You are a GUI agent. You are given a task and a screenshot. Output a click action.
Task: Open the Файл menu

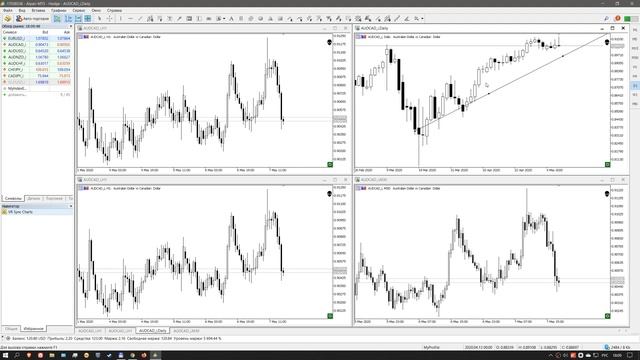[8, 10]
